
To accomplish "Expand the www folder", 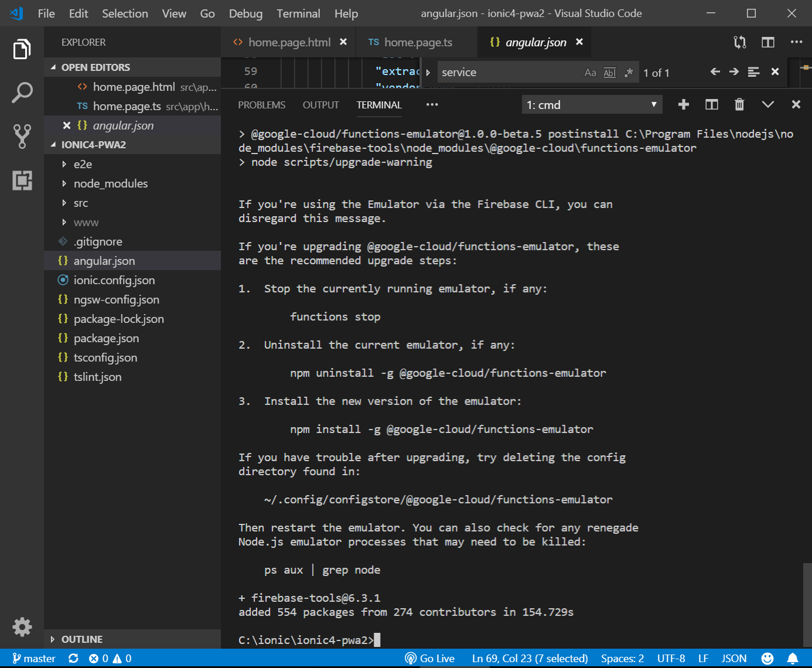I will coord(132,222).
